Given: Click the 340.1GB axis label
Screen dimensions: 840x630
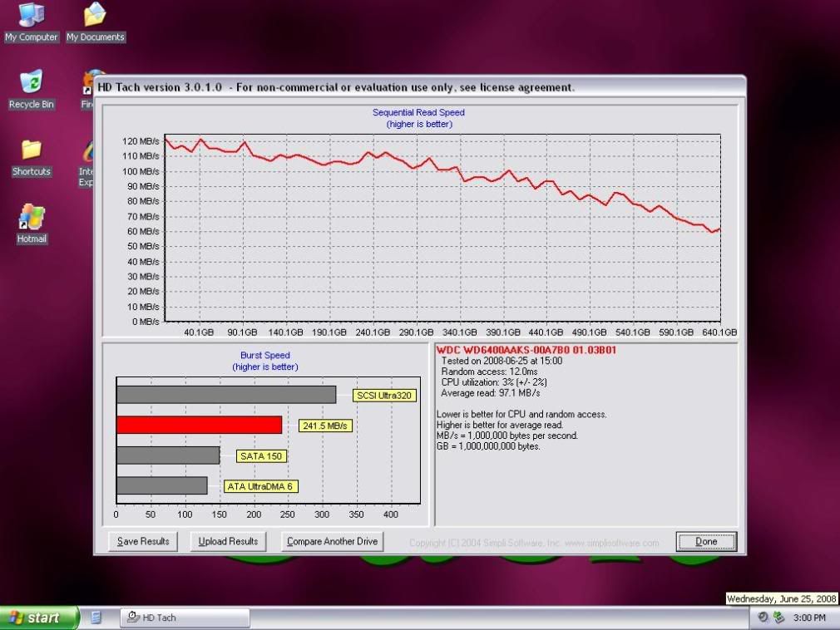Looking at the screenshot, I should pyautogui.click(x=459, y=332).
